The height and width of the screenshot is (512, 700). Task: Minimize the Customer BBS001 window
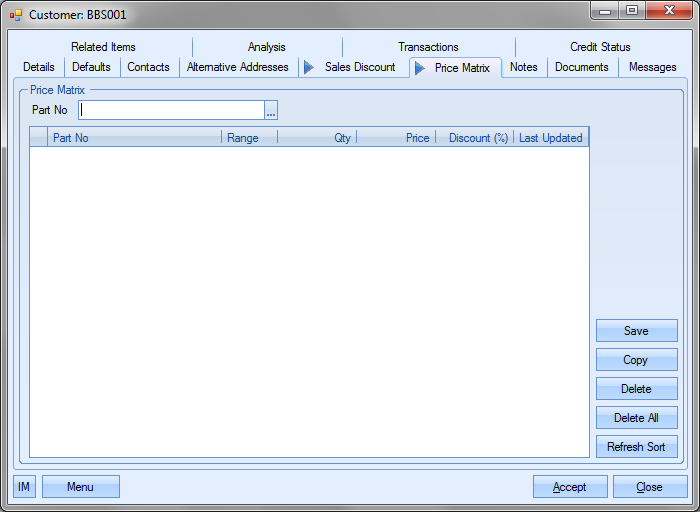[x=605, y=11]
